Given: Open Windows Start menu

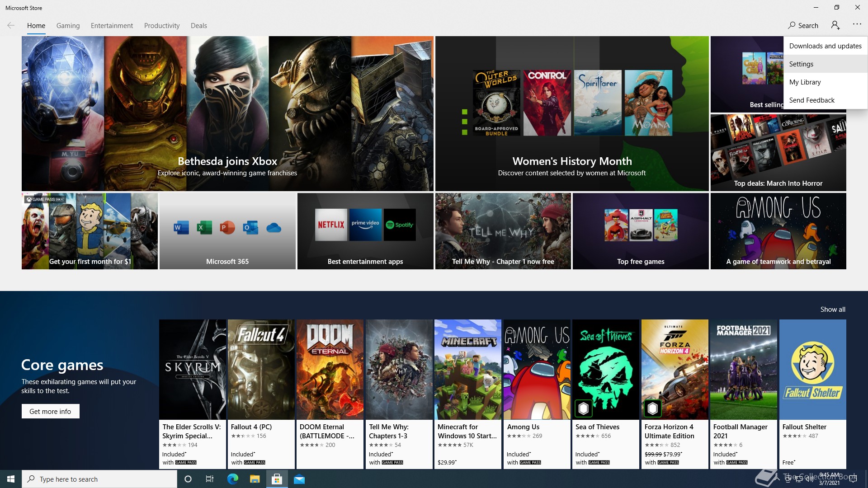Looking at the screenshot, I should point(11,479).
